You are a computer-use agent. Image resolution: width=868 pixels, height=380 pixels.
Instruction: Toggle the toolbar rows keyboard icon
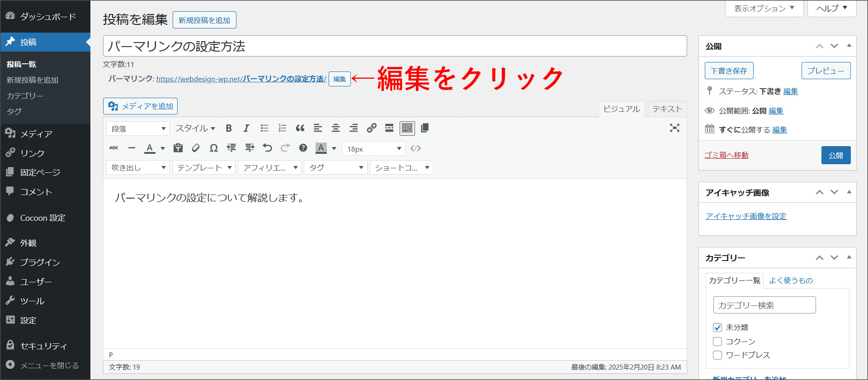point(407,128)
